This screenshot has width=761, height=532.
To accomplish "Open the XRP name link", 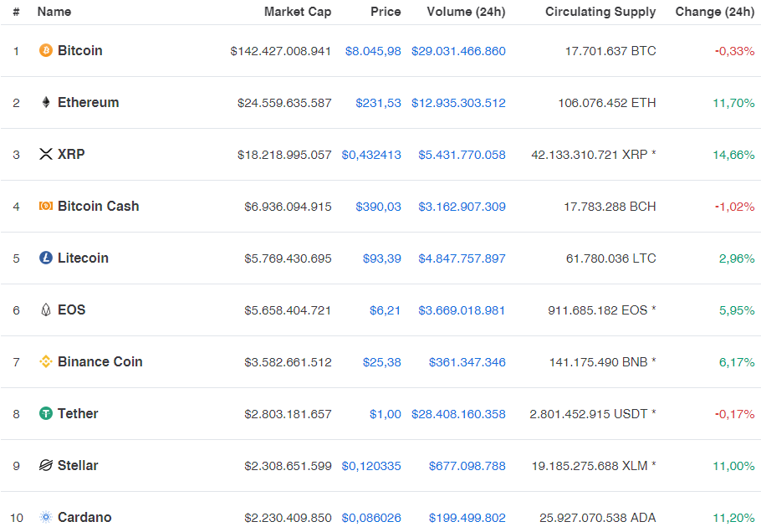I will [x=71, y=155].
